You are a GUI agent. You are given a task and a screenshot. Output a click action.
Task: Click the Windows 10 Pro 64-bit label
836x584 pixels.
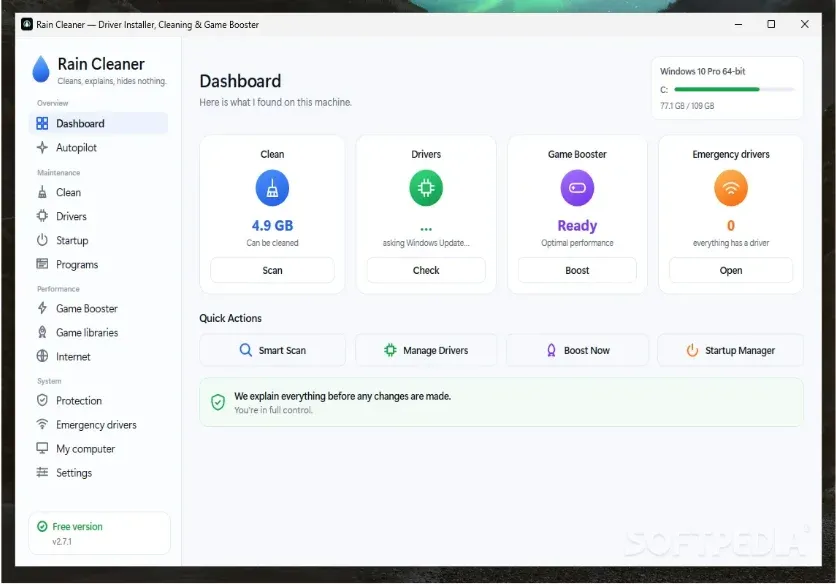pos(702,71)
